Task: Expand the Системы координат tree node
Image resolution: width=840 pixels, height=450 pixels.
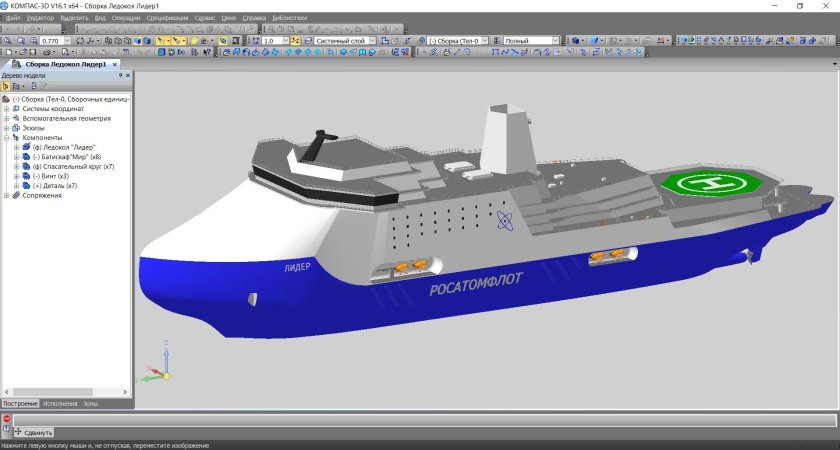Action: (6, 109)
